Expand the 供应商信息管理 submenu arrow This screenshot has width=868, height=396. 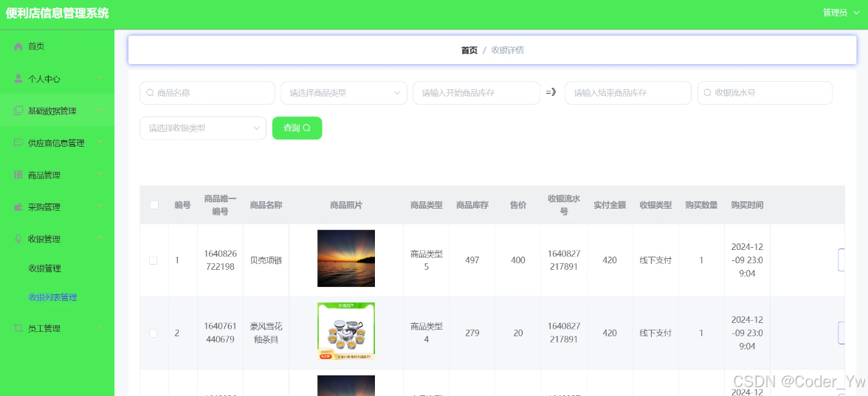100,142
